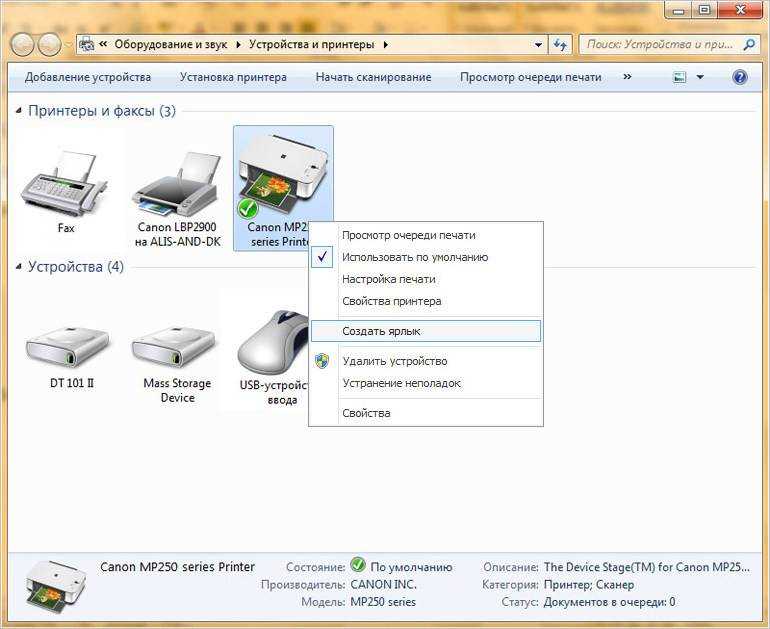The height and width of the screenshot is (629, 770).
Task: Toggle Использовать по умолчанию check mark
Action: [x=322, y=257]
